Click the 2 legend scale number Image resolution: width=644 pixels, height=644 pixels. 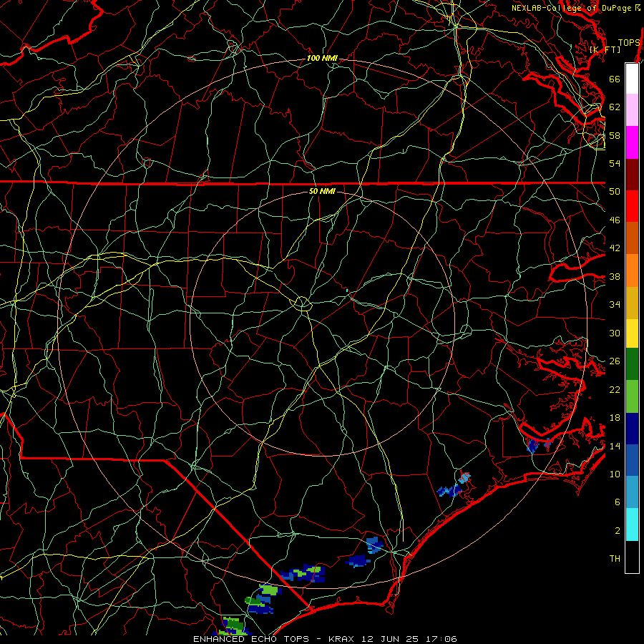(618, 531)
